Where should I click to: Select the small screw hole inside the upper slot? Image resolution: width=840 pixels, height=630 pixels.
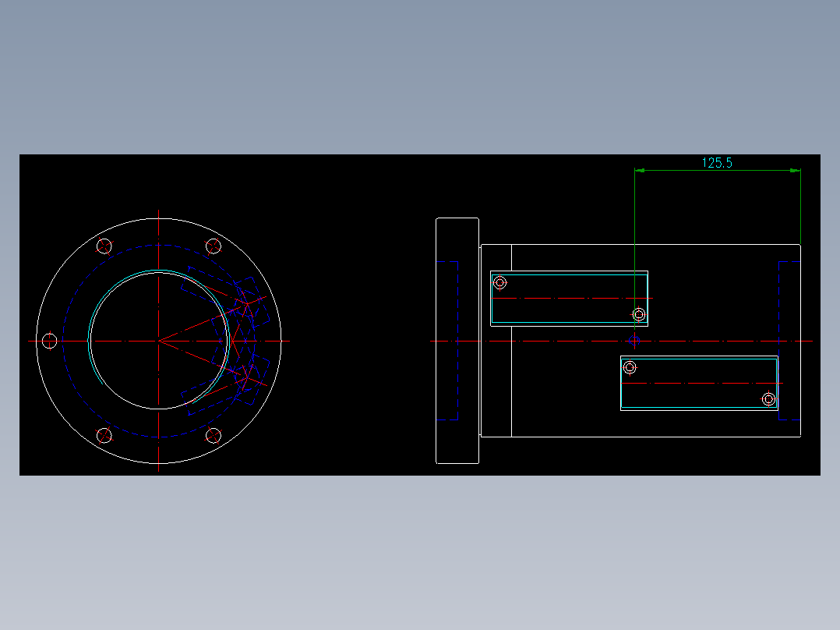click(x=499, y=281)
